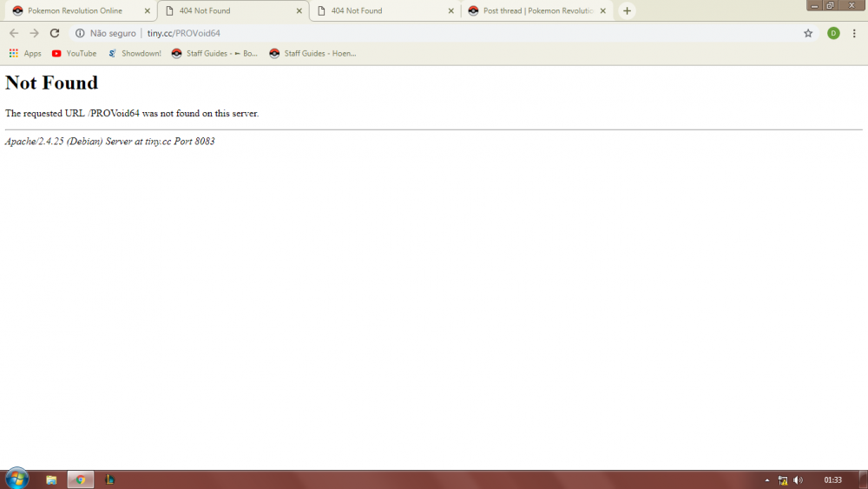The width and height of the screenshot is (868, 489).
Task: Click the browser back arrow
Action: (x=14, y=33)
